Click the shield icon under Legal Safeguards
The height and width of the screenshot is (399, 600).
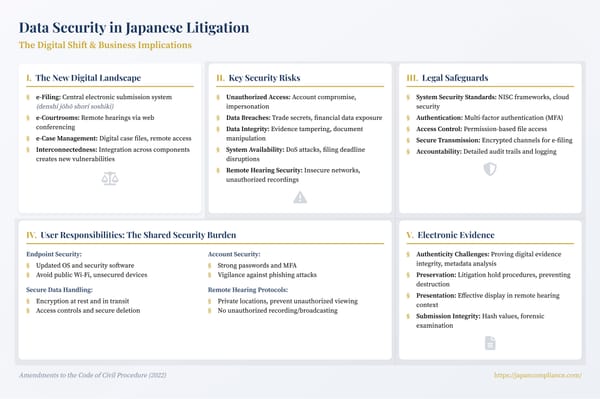click(490, 169)
